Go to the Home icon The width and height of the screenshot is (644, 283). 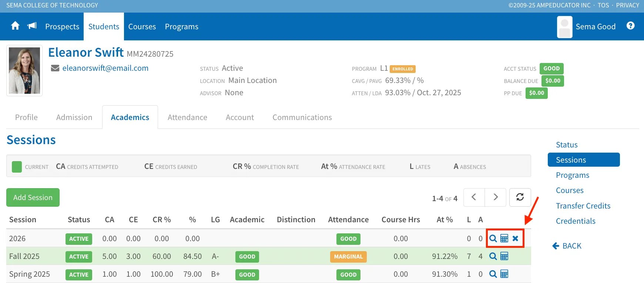coord(15,26)
